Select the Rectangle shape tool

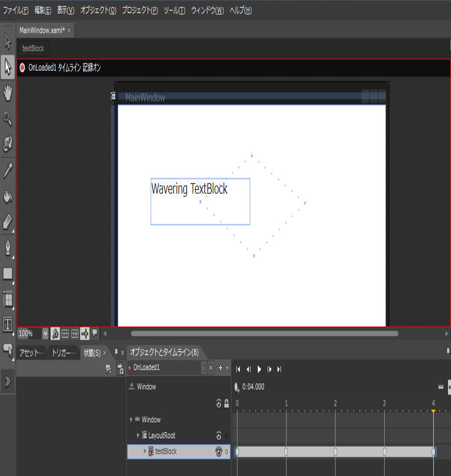8,273
